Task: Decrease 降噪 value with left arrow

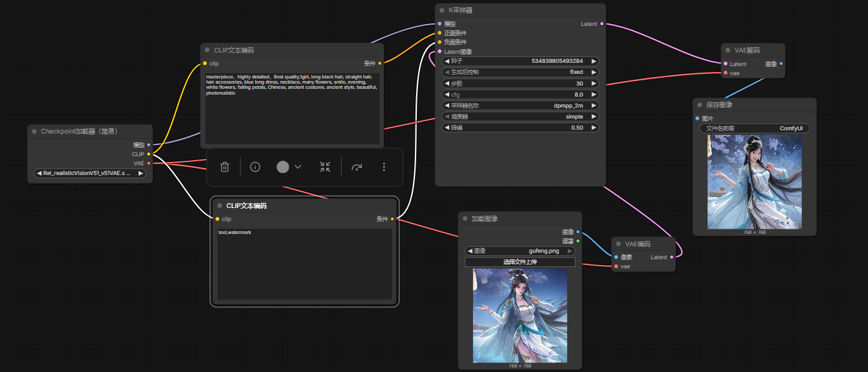Action: [x=447, y=128]
